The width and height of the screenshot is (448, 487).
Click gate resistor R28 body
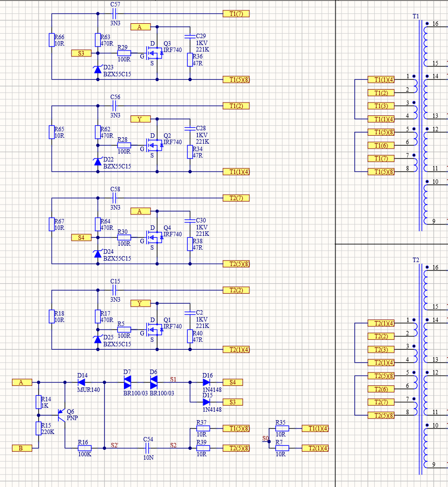click(x=124, y=145)
